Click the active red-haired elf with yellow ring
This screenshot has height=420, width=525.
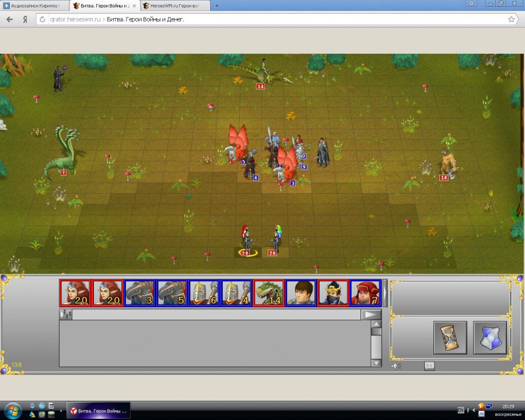[x=247, y=240]
